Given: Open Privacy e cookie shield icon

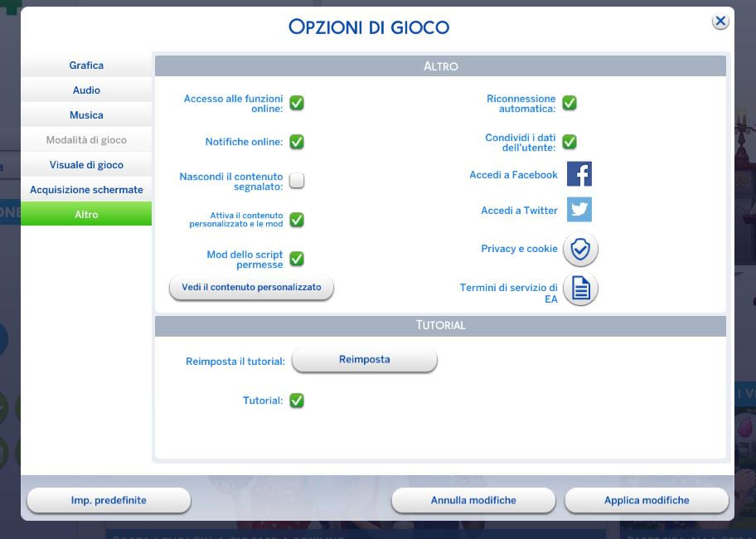Looking at the screenshot, I should pos(580,250).
